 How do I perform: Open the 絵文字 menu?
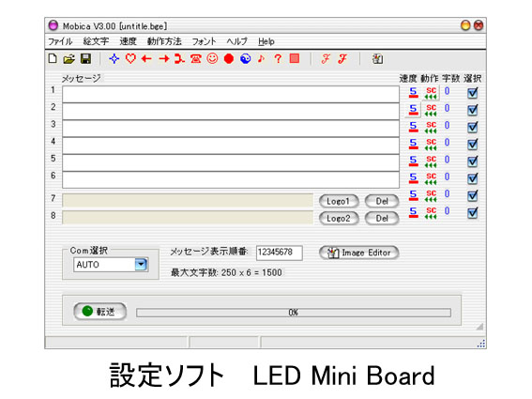click(x=96, y=41)
